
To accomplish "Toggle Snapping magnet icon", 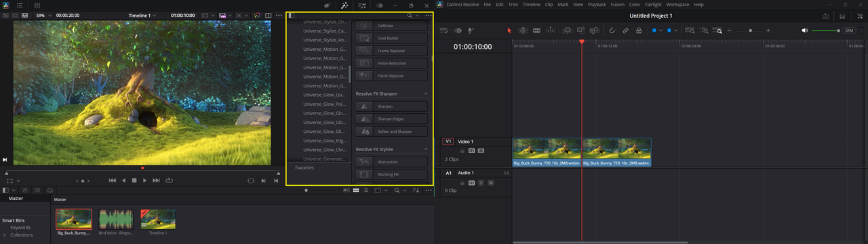I will pos(612,30).
